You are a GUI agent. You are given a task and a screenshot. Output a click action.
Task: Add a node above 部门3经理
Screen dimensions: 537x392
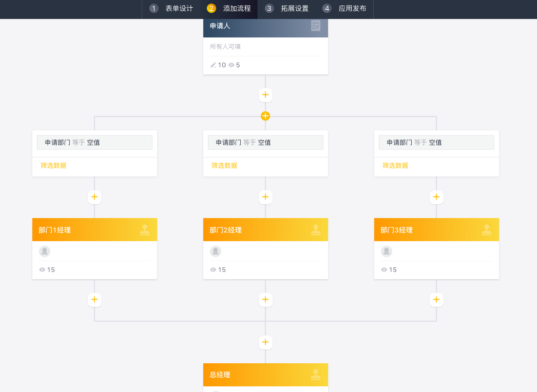[x=436, y=197]
